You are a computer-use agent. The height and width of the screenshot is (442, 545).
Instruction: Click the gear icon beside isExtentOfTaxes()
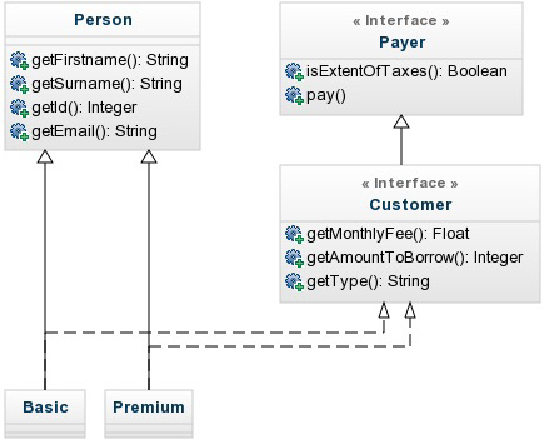(294, 72)
